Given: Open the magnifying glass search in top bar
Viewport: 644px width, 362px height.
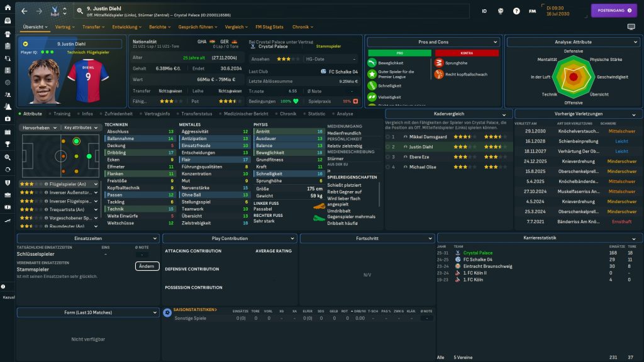Looking at the screenshot, I should coord(80,11).
